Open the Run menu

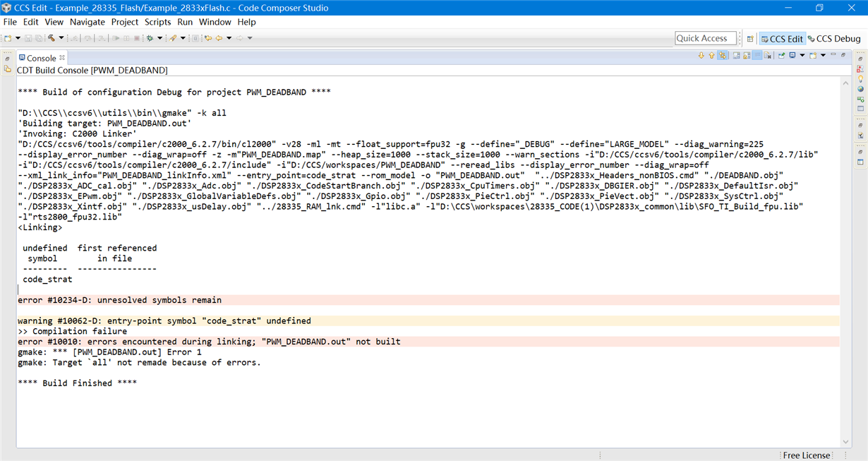(185, 22)
